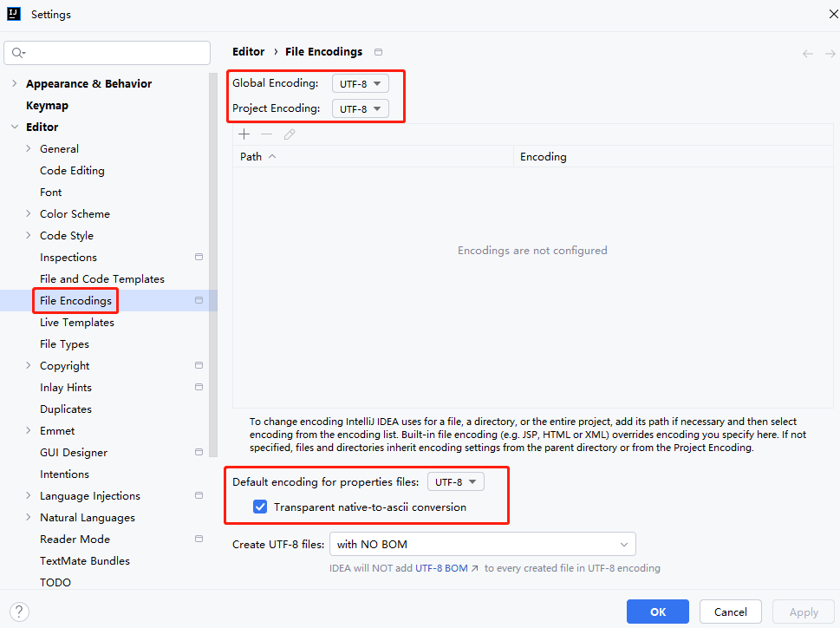Click the help question mark icon
This screenshot has height=628, width=840.
pos(20,612)
